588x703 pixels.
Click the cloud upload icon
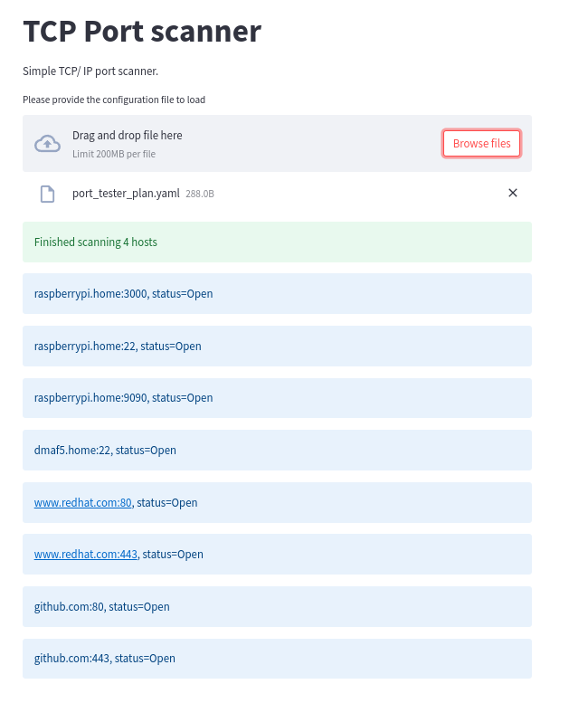coord(47,144)
